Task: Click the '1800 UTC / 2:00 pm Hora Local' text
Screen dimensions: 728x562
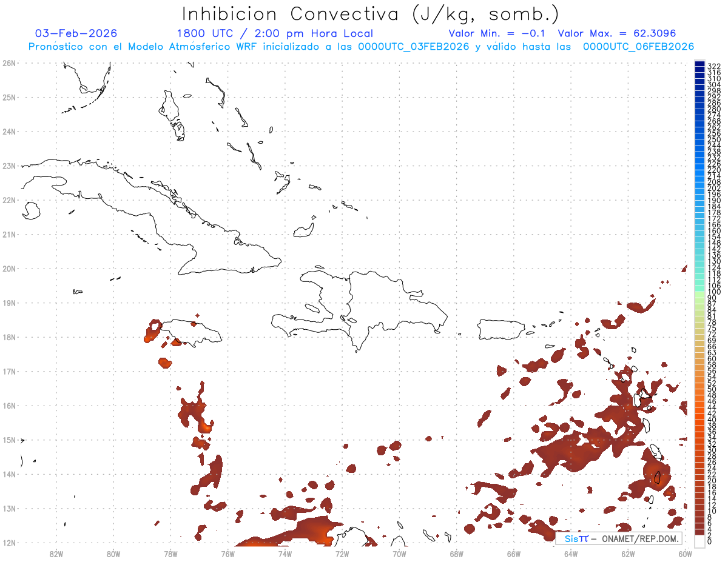Action: coord(275,33)
